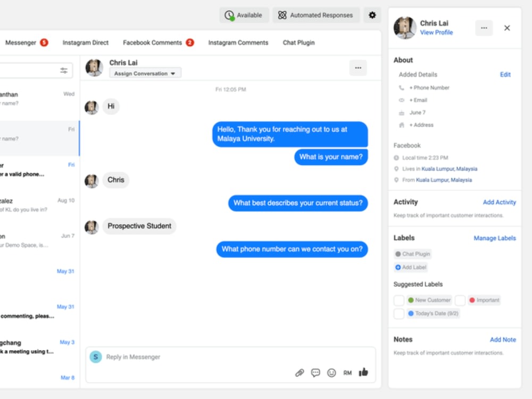Click Edit for Added Details
532x399 pixels.
pyautogui.click(x=505, y=74)
